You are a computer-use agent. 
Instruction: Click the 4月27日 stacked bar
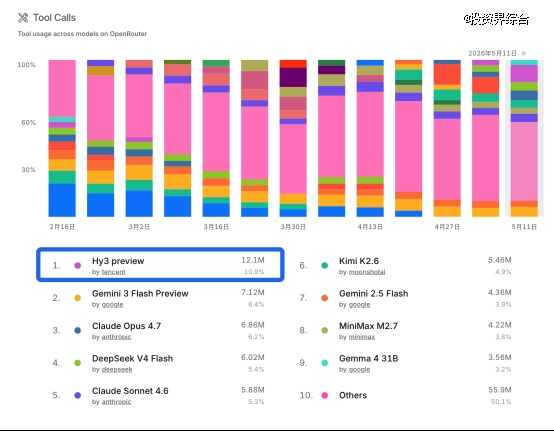click(447, 138)
